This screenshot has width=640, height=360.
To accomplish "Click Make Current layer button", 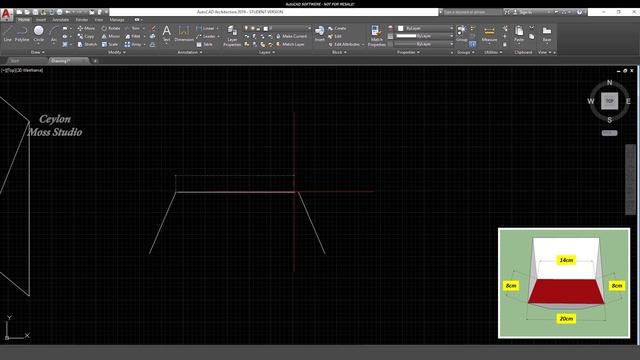I will pyautogui.click(x=291, y=36).
